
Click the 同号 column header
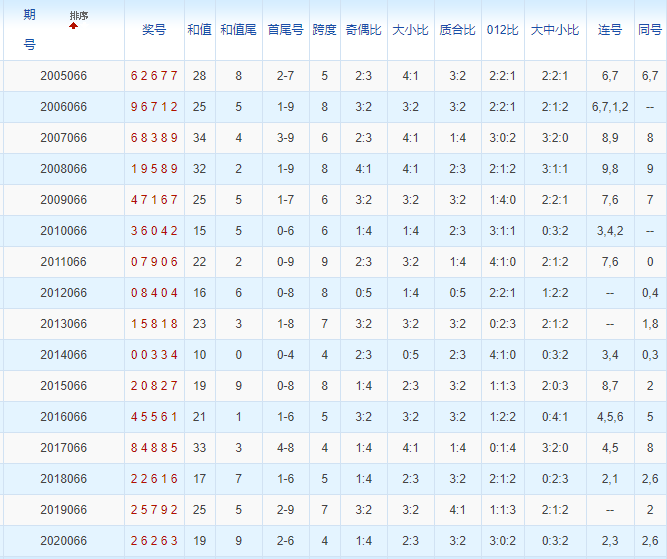pos(650,30)
